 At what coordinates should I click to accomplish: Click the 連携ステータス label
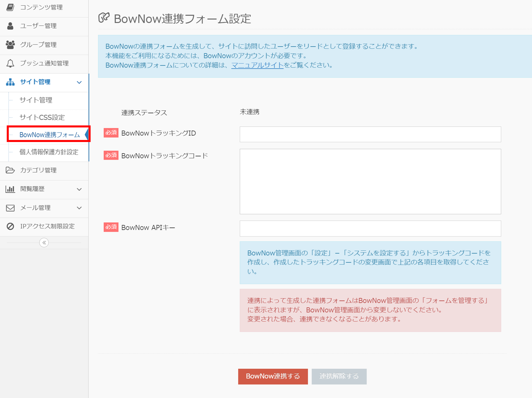[x=144, y=113]
